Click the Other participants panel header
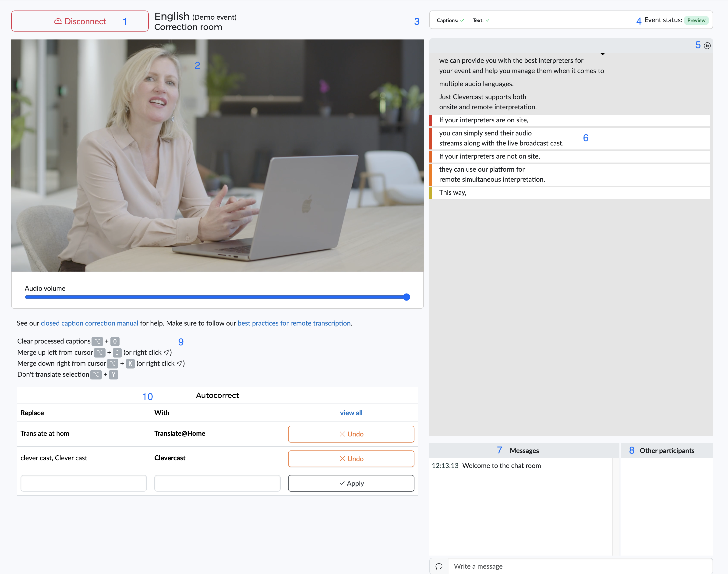Screen dimensions: 728x574 click(x=667, y=451)
